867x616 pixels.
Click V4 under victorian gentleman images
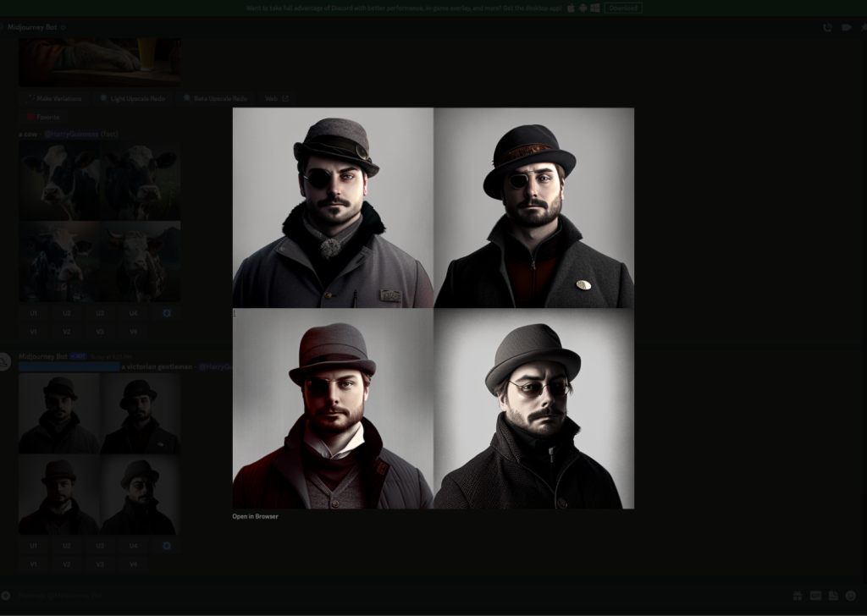(133, 564)
